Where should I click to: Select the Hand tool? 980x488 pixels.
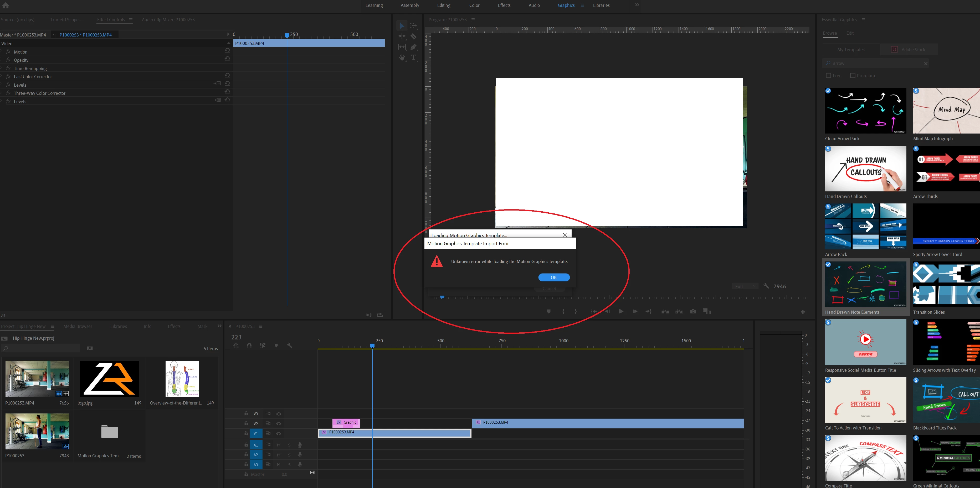click(x=402, y=58)
